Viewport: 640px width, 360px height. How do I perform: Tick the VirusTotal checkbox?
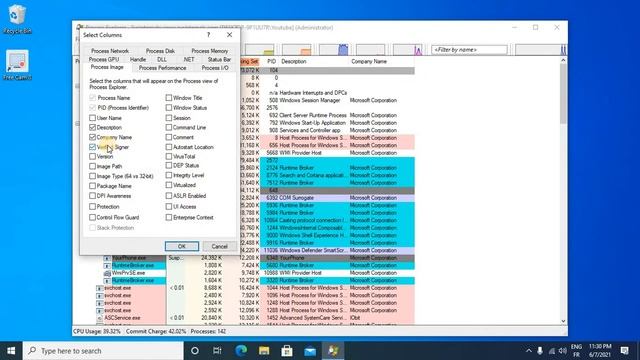point(169,156)
